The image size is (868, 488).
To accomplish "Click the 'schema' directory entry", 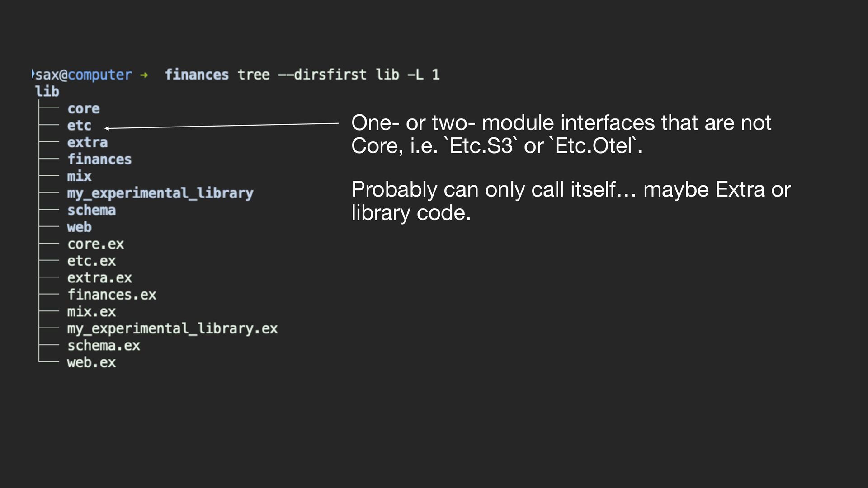I will click(x=91, y=210).
